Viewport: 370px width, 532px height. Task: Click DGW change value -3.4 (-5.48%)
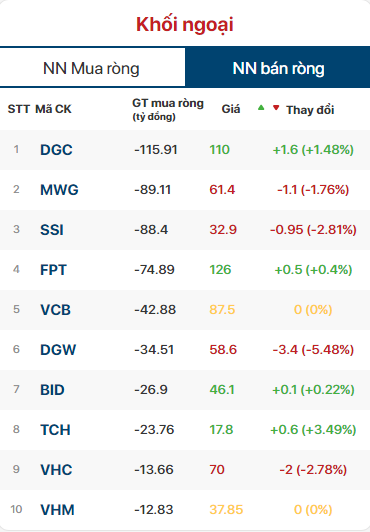click(x=313, y=349)
